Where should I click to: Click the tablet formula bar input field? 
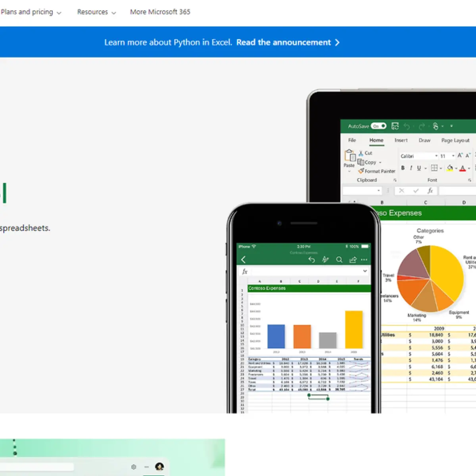[x=457, y=191]
